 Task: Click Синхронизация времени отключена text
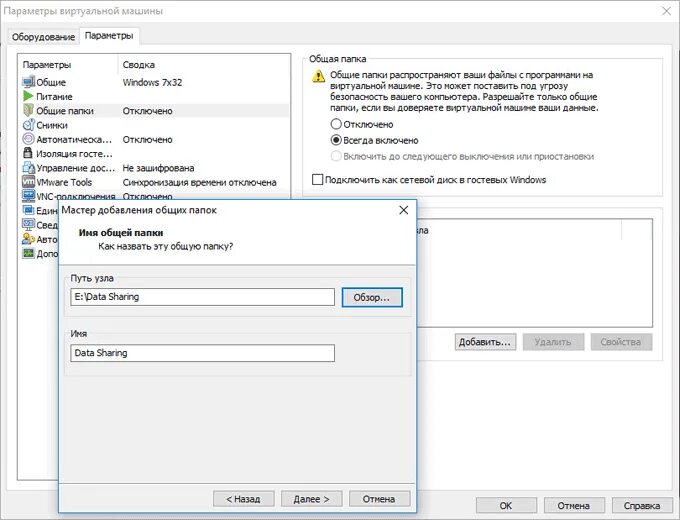coord(199,182)
